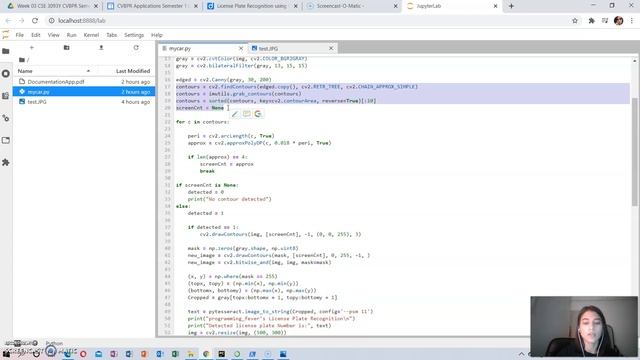Open a new Chrome tab
The height and width of the screenshot is (360, 640).
coord(511,6)
